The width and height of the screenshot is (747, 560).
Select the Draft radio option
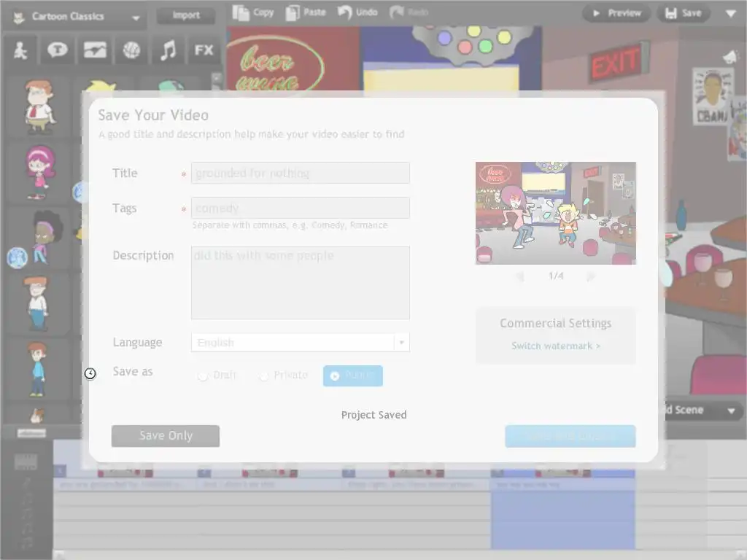coord(217,376)
